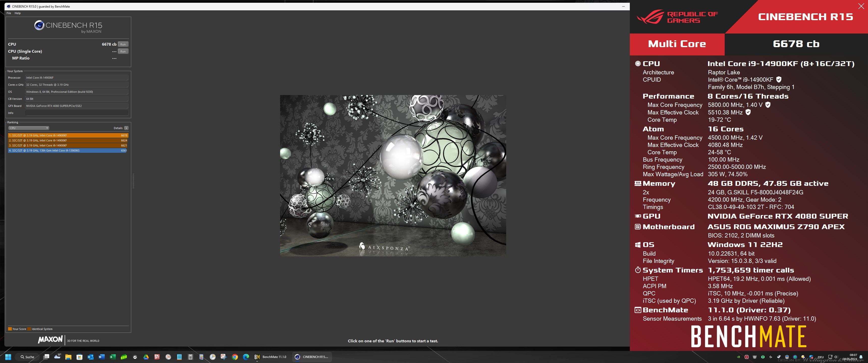Open the Windows Start menu
The image size is (868, 363).
click(x=8, y=357)
